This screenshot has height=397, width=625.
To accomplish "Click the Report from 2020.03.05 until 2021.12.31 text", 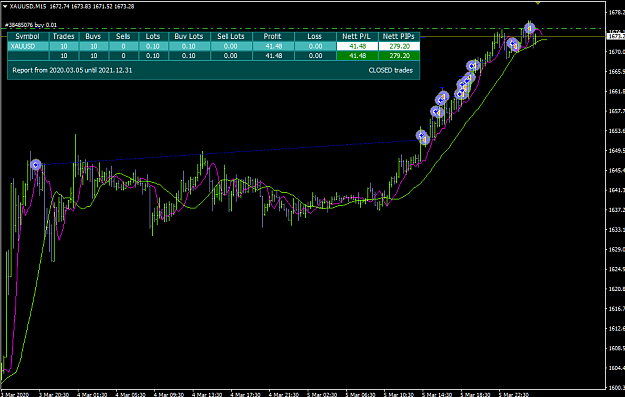I will click(x=72, y=70).
